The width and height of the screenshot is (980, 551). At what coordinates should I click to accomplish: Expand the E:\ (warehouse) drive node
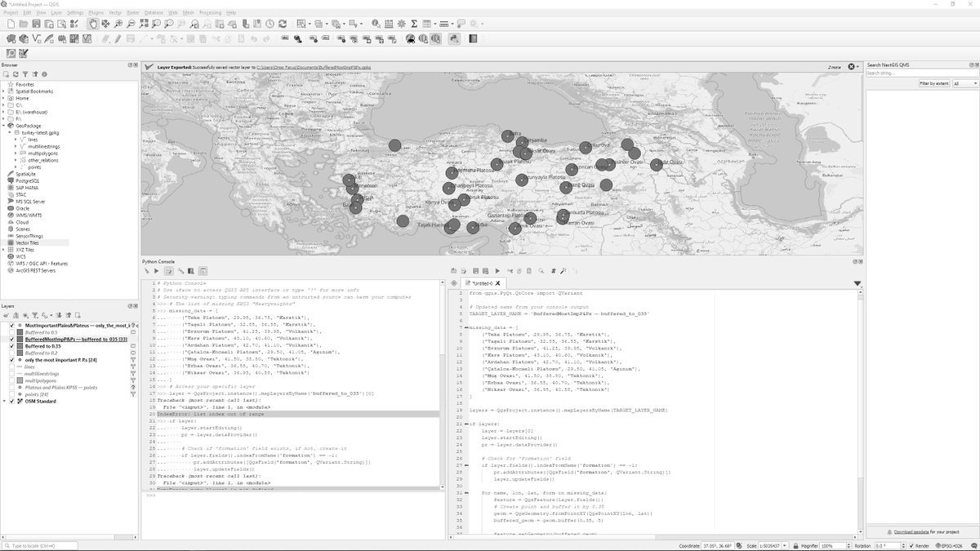[x=3, y=112]
